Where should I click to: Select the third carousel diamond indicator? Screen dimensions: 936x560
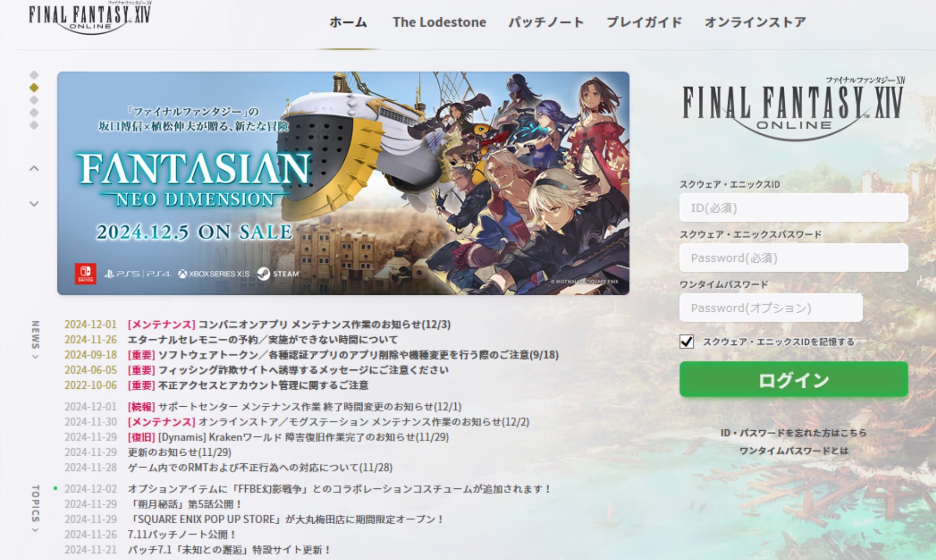[x=34, y=100]
